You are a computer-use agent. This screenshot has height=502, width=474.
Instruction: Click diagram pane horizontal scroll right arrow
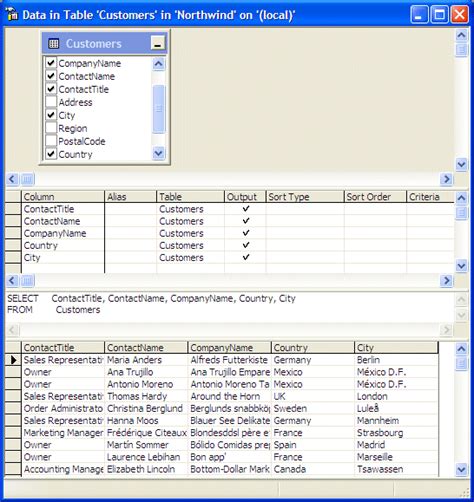[446, 179]
